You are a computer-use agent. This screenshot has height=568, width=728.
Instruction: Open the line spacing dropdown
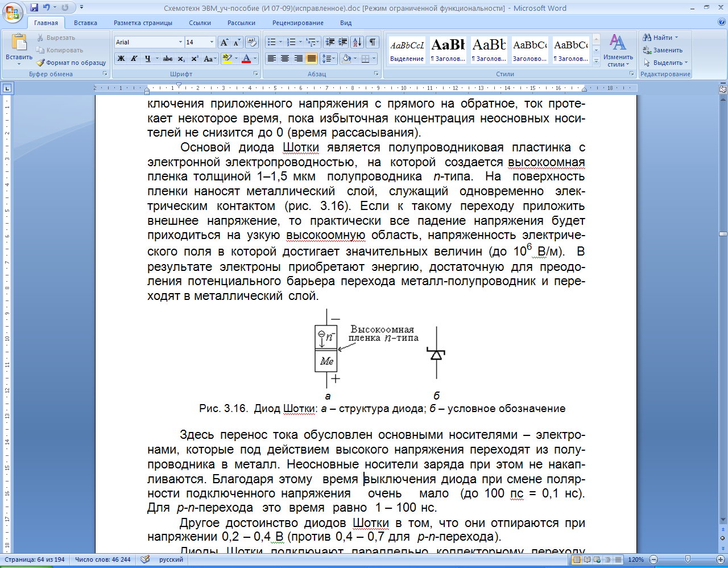[329, 59]
